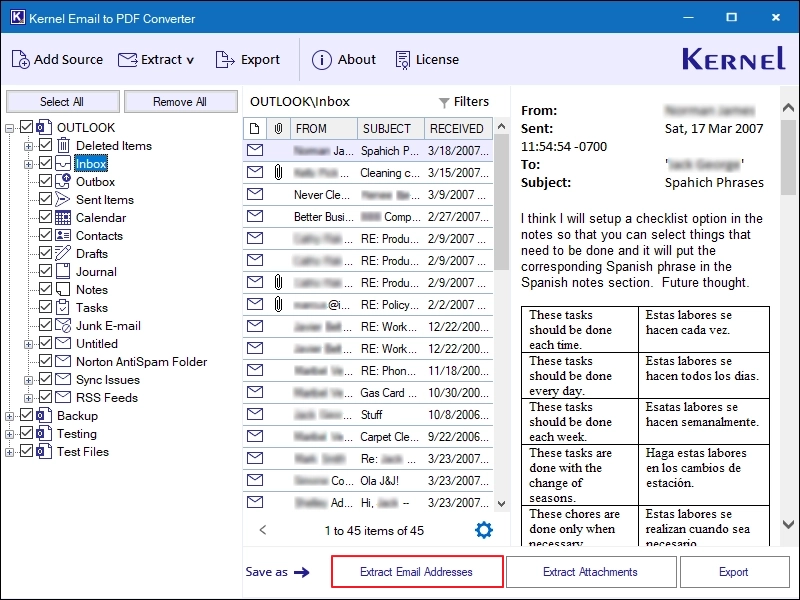Click the Junk E-mail folder icon
800x600 pixels.
(x=63, y=326)
